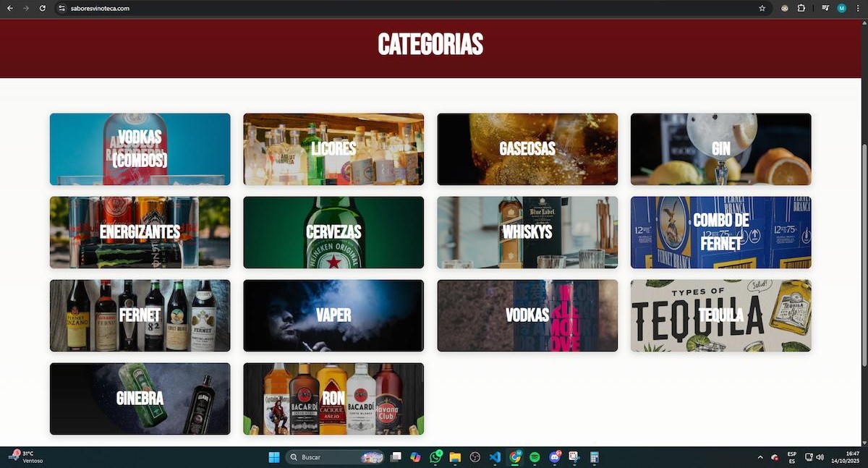Screen dimensions: 868x468
Task: Open the volume control in the system tray
Action: click(820, 457)
